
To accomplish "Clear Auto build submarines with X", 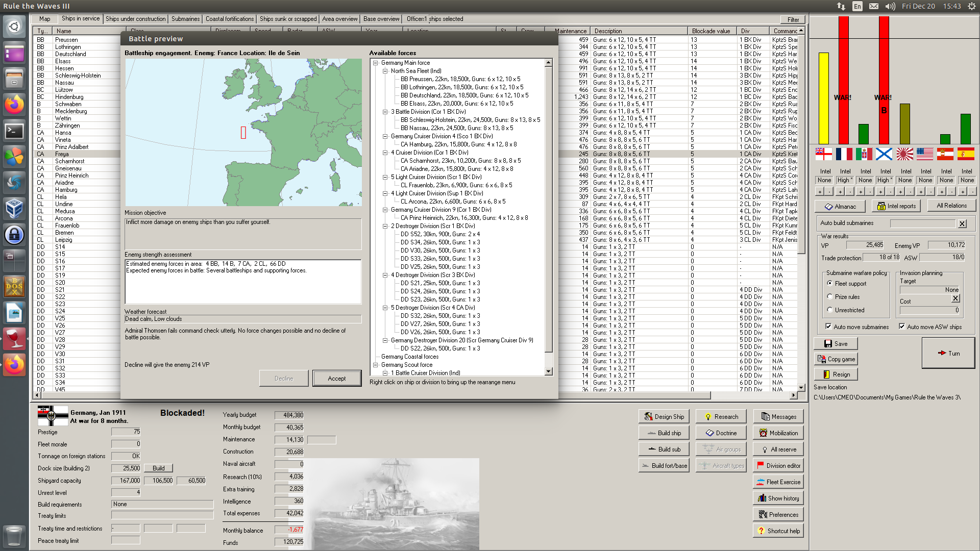I will 962,223.
